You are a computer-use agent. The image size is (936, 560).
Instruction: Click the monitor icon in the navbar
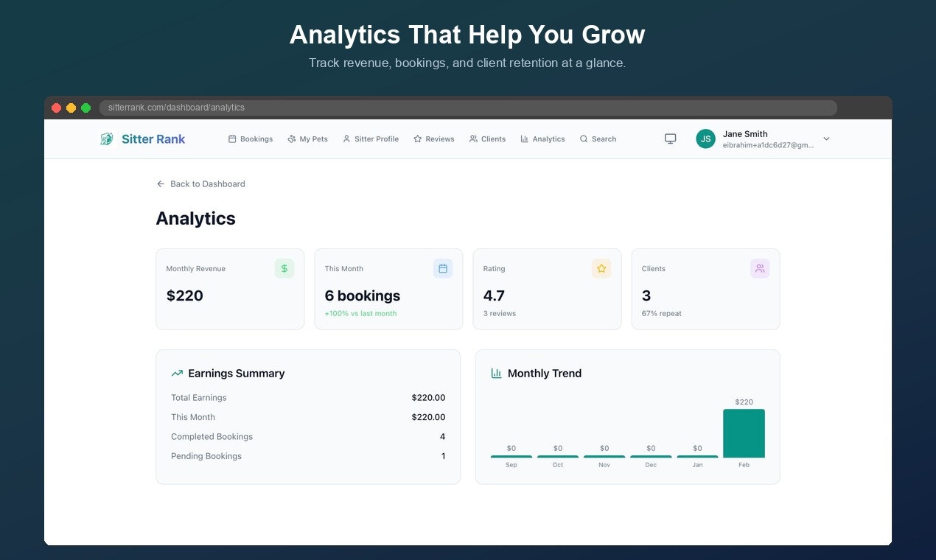[x=670, y=139]
